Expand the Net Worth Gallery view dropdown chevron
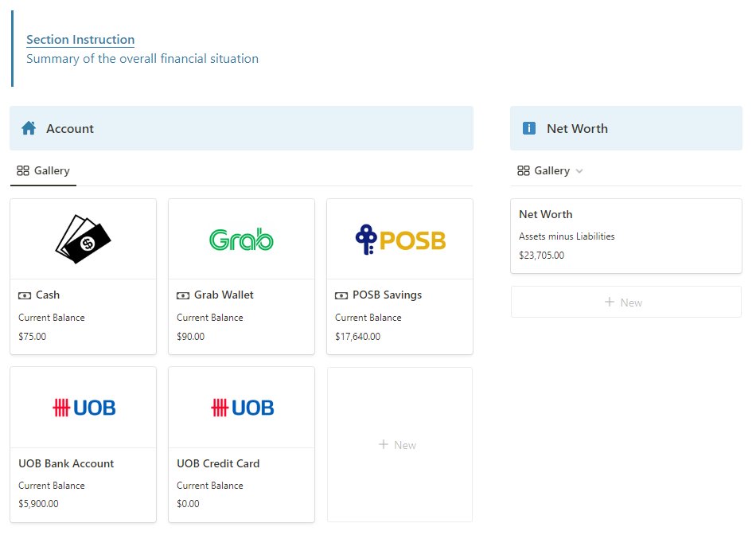 pyautogui.click(x=579, y=171)
